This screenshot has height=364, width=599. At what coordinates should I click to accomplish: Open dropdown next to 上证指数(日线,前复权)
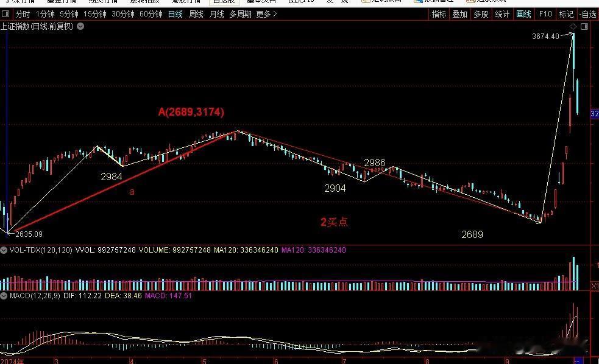coord(80,26)
